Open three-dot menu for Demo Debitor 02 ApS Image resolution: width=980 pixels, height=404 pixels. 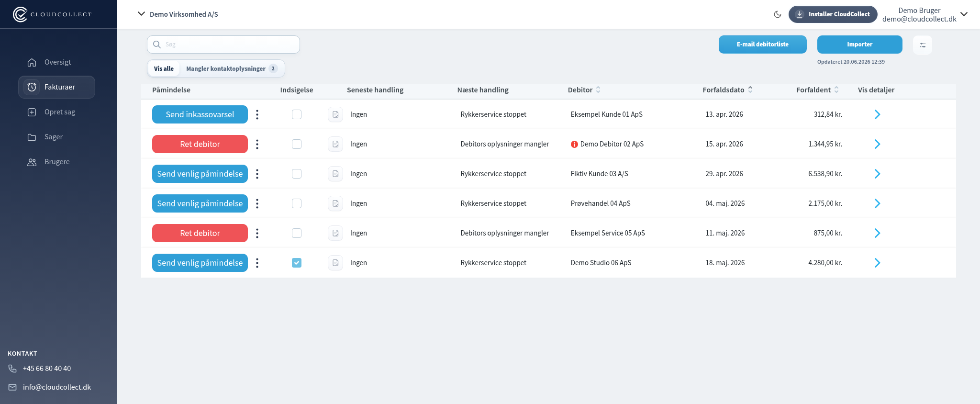pyautogui.click(x=257, y=144)
